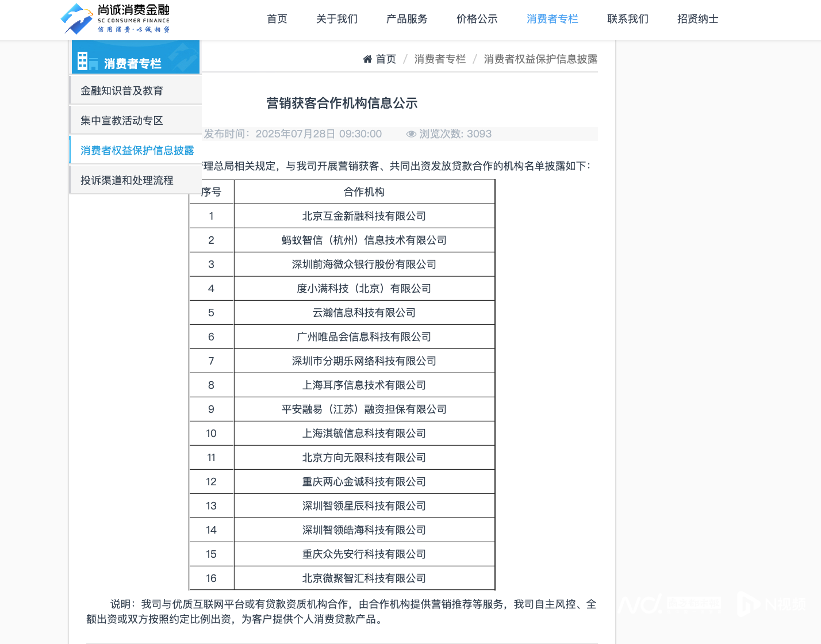Click the 说明 paragraph below the table
821x644 pixels.
[342, 611]
